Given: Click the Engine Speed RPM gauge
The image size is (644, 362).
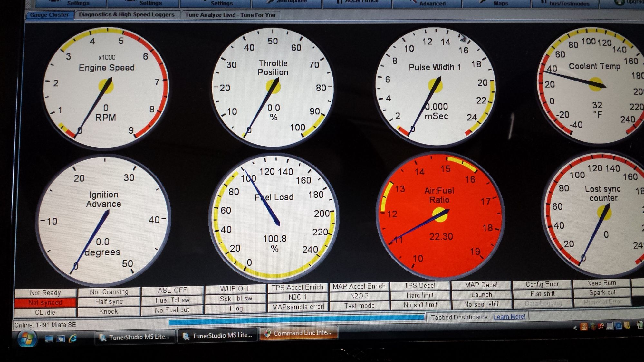Looking at the screenshot, I should coord(106,86).
